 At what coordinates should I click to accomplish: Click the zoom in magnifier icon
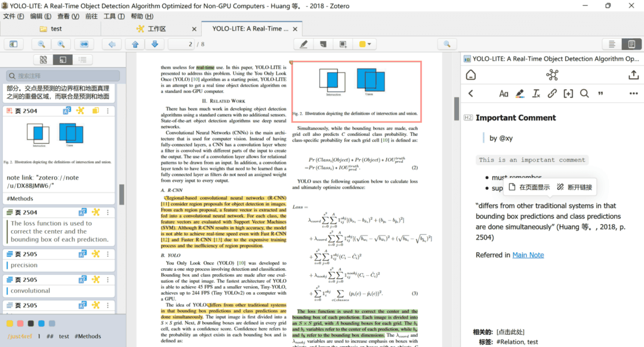(61, 44)
